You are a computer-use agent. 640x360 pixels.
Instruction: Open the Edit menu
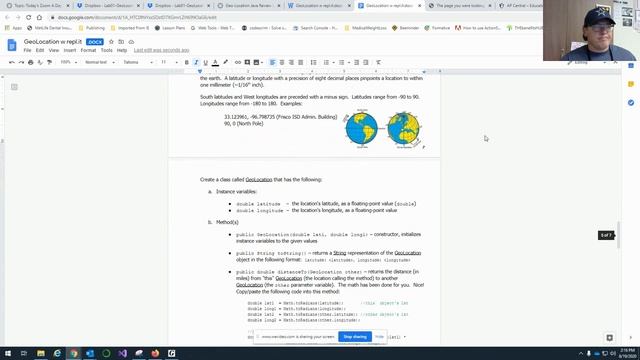pos(40,50)
